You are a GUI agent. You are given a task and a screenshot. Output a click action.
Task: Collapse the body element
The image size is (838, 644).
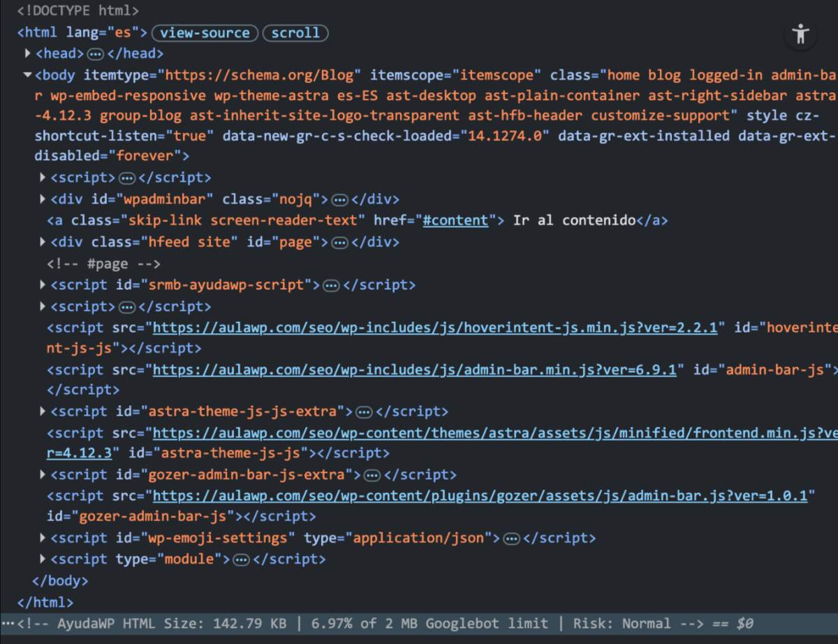point(27,74)
